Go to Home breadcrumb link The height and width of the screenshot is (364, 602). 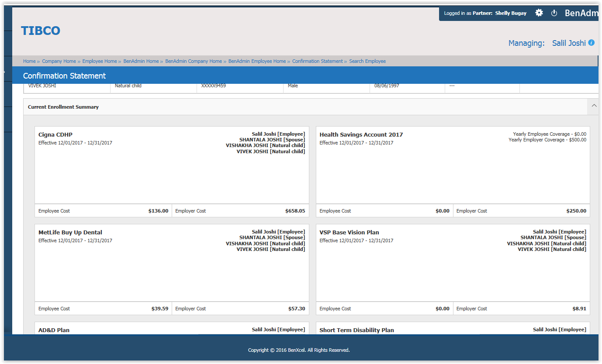(x=29, y=61)
